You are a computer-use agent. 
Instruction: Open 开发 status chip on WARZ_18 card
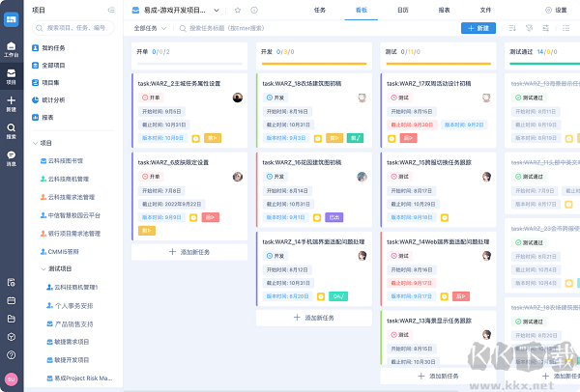(275, 98)
